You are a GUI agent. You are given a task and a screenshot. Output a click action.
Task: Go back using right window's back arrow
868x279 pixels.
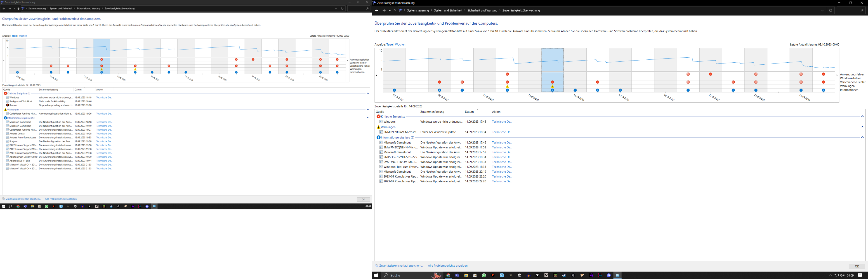377,10
